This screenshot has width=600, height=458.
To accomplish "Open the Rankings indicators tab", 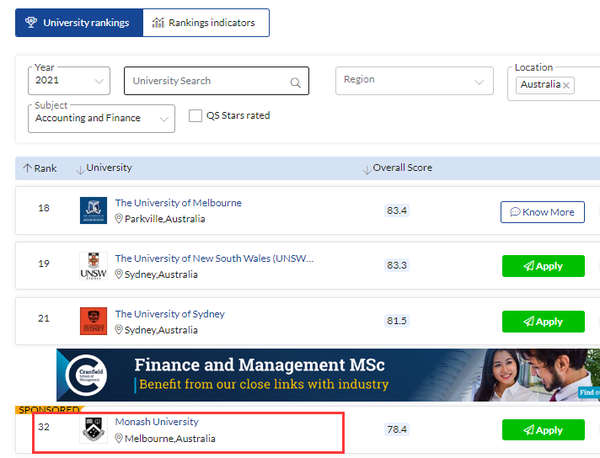I will pyautogui.click(x=206, y=23).
